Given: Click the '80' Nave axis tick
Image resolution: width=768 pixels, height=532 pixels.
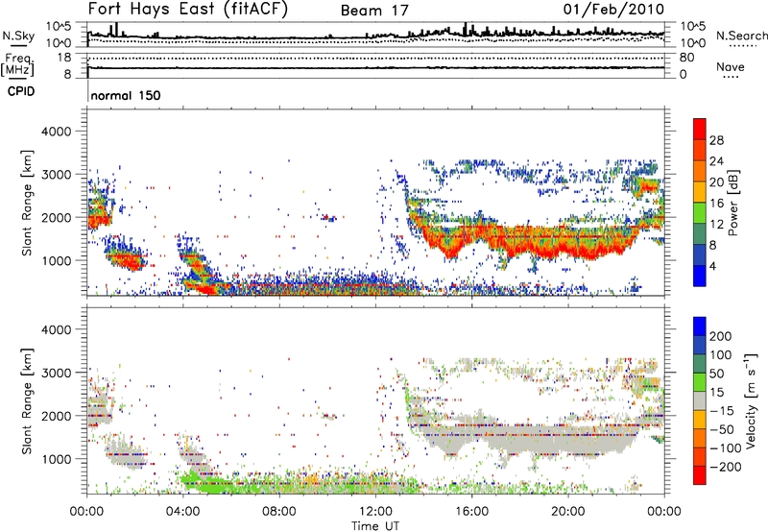Looking at the screenshot, I should click(x=686, y=58).
